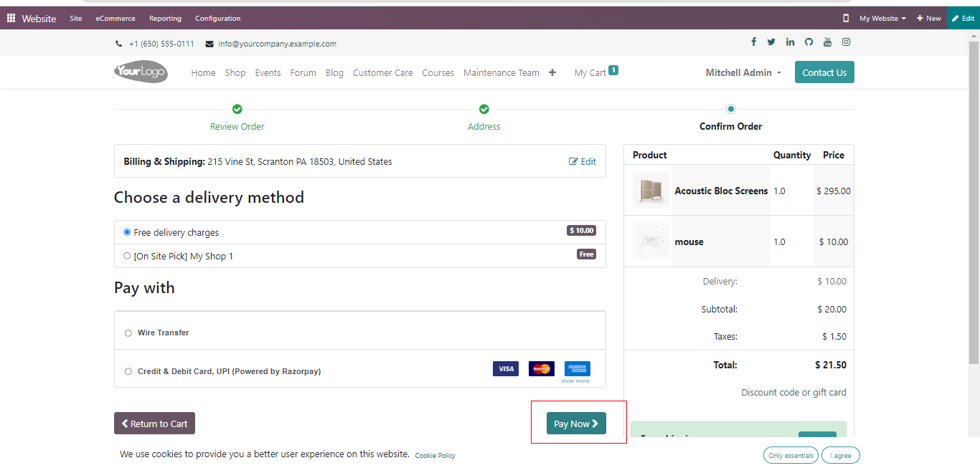The height and width of the screenshot is (473, 980).
Task: Open the eCommerce menu
Action: (x=116, y=18)
